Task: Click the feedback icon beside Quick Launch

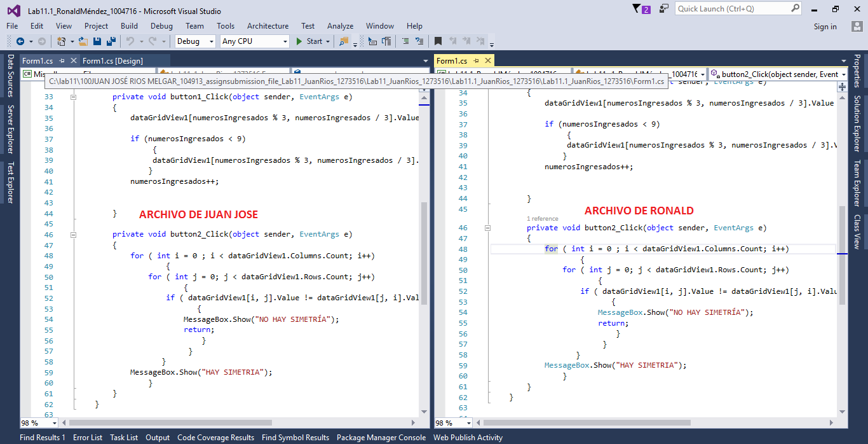Action: (664, 9)
